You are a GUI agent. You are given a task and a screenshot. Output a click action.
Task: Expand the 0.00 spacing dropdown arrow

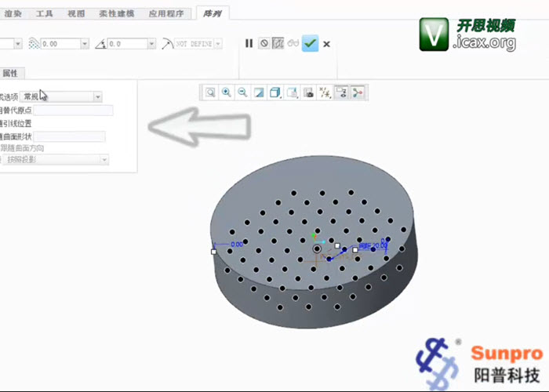click(85, 44)
